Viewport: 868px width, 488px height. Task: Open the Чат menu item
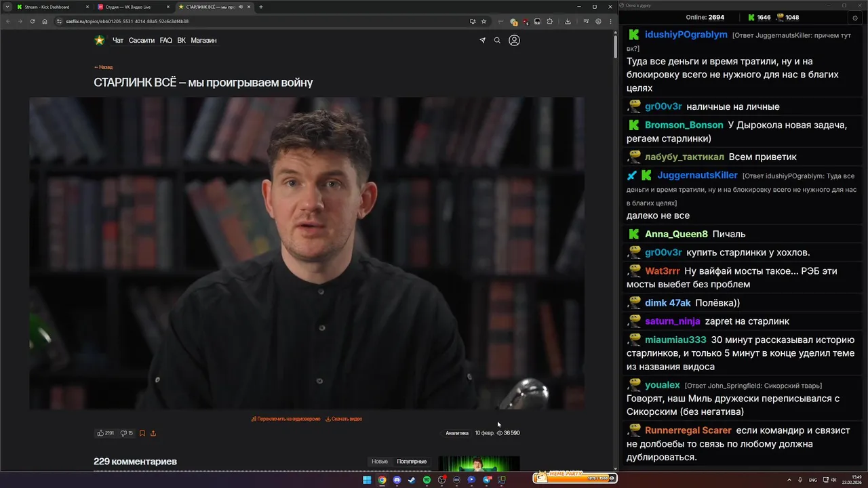point(118,41)
